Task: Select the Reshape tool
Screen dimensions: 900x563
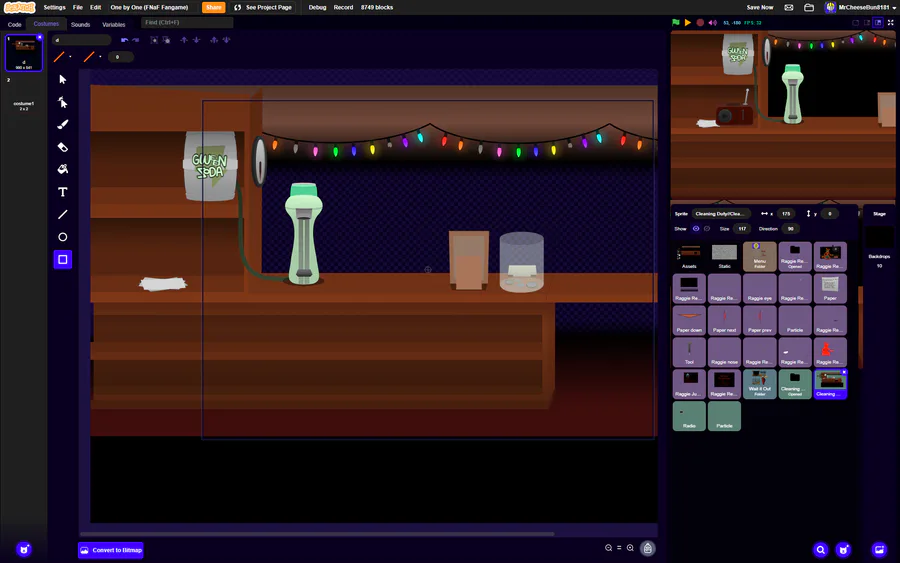Action: pyautogui.click(x=63, y=102)
